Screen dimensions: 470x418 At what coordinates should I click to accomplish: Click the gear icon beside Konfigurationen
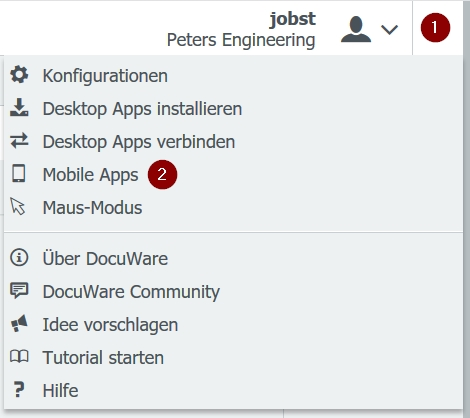[x=19, y=75]
